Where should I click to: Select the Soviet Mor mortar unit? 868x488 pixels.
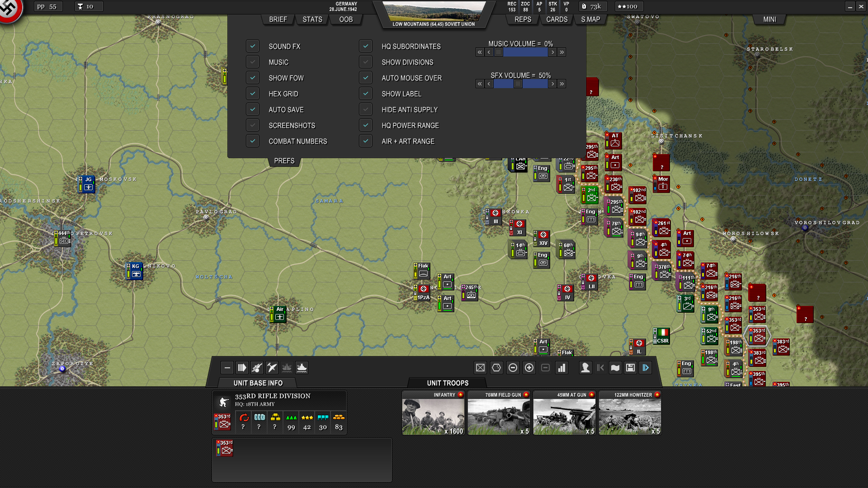click(662, 184)
